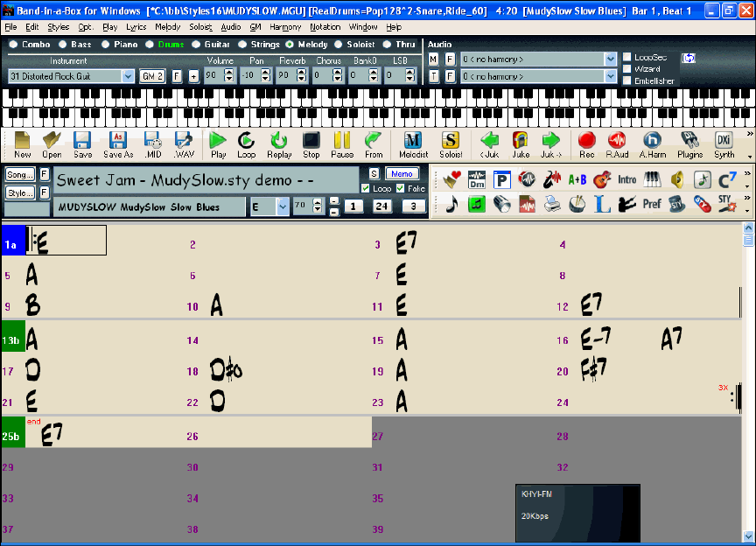Expand the main toolbar overflow chevron
Screen dimensions: 756x546
point(749,134)
